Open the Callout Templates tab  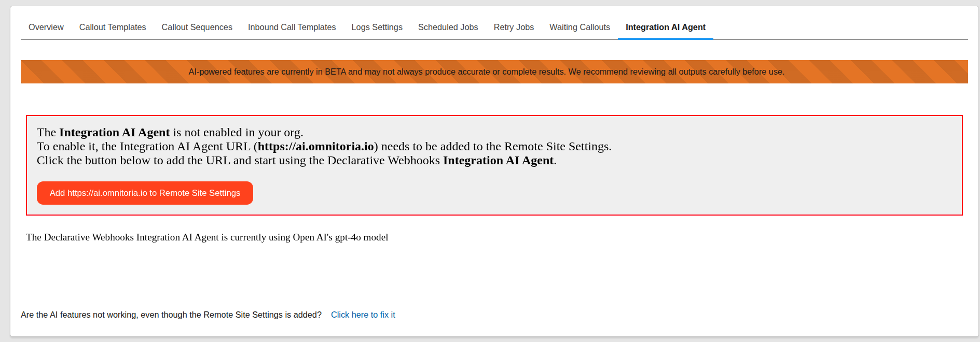click(113, 27)
